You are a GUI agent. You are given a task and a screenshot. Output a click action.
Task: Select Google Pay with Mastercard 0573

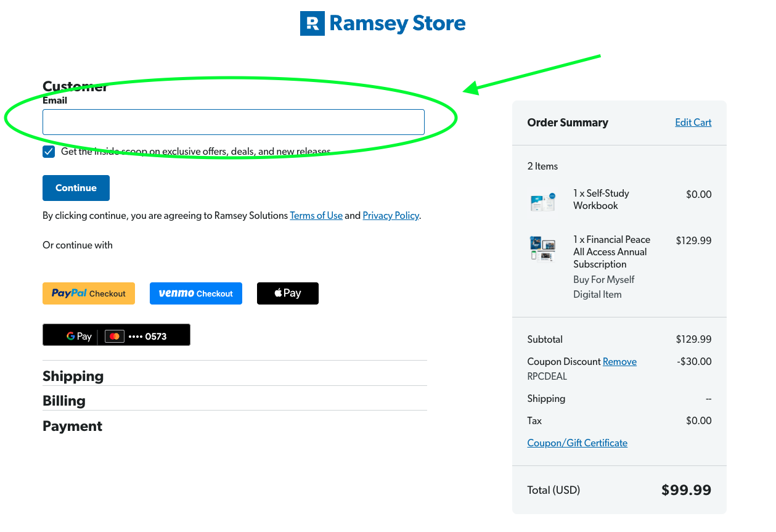(116, 335)
